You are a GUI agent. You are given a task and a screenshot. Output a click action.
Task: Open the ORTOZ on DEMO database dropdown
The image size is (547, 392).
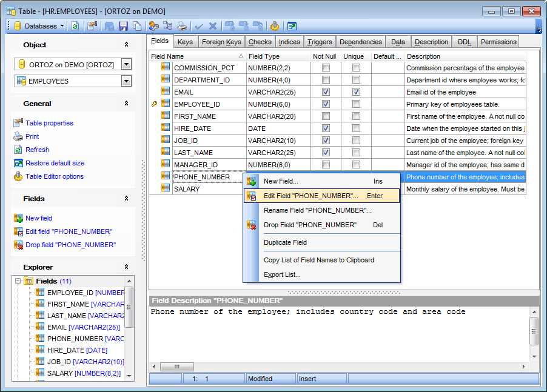click(x=126, y=64)
